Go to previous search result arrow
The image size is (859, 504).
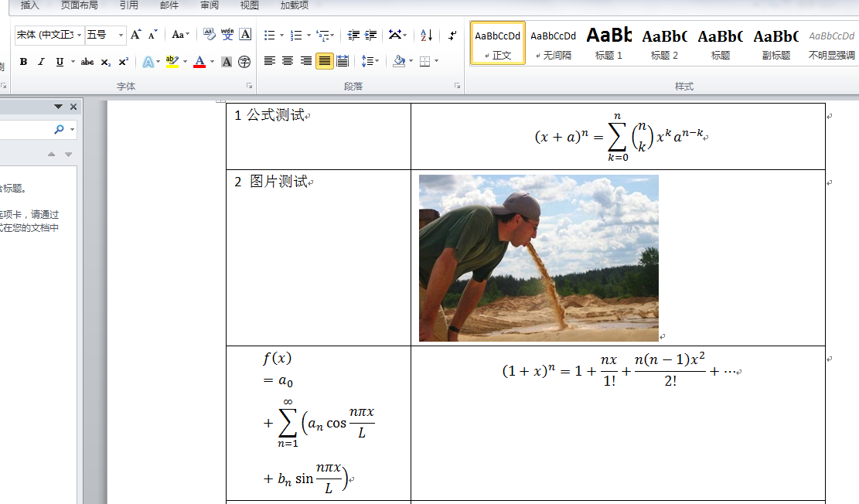click(52, 155)
